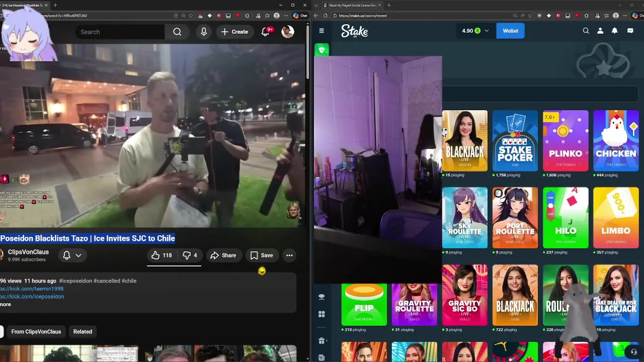The width and height of the screenshot is (644, 362).
Task: Open a new tab in Stake browser
Action: click(x=389, y=5)
